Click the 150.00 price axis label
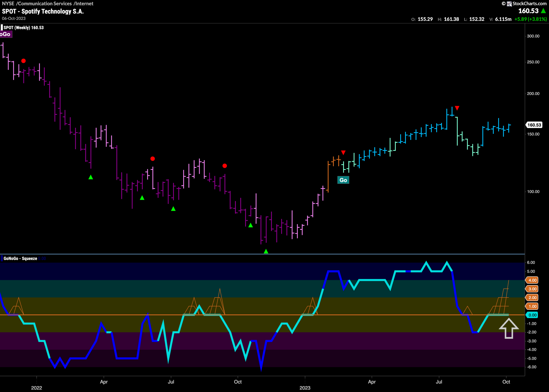Viewport: 549px width, 392px height. tap(533, 134)
